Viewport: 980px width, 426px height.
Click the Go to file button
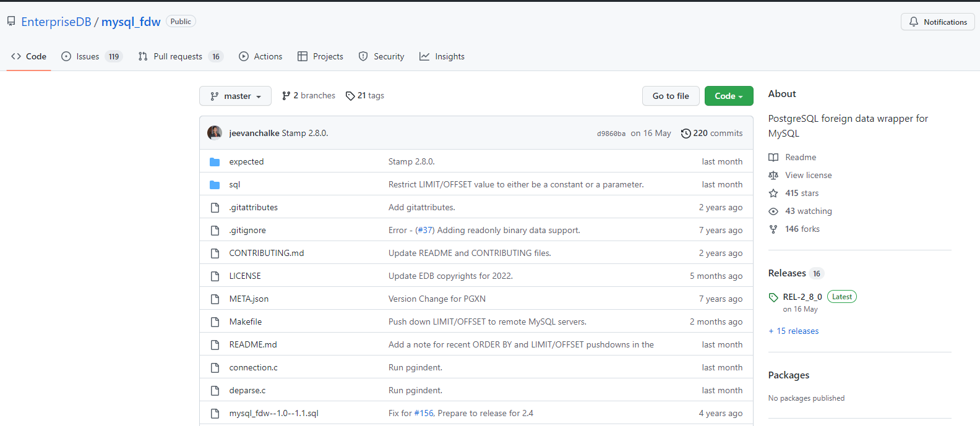coord(671,96)
